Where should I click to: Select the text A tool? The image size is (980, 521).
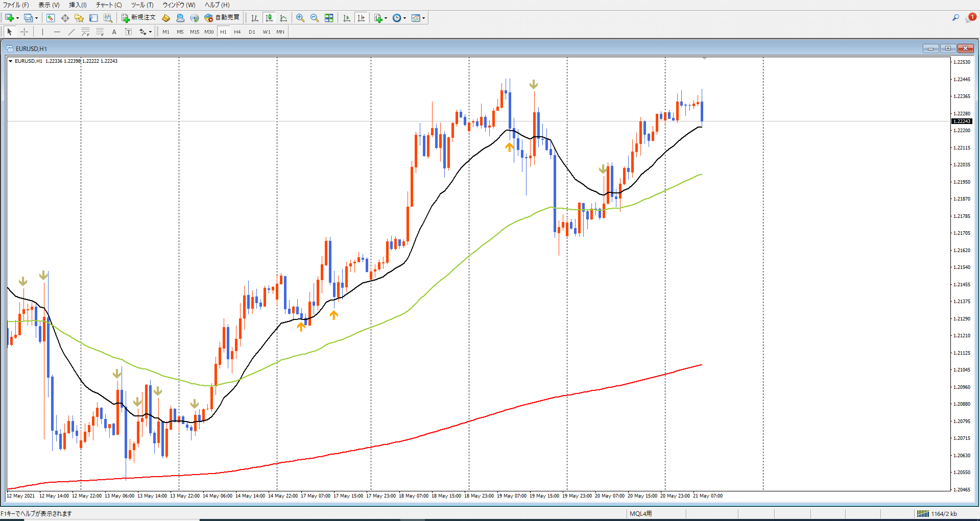[114, 32]
